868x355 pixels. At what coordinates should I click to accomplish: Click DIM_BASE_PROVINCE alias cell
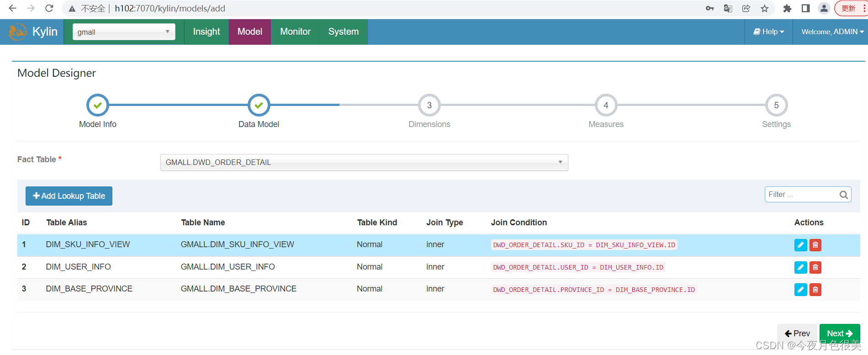tap(89, 289)
